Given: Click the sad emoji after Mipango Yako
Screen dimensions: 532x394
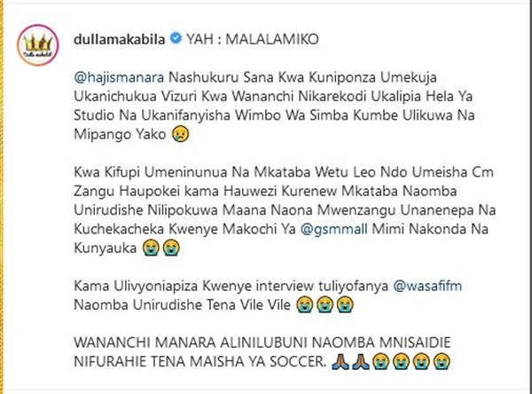Looking at the screenshot, I should pos(181,134).
